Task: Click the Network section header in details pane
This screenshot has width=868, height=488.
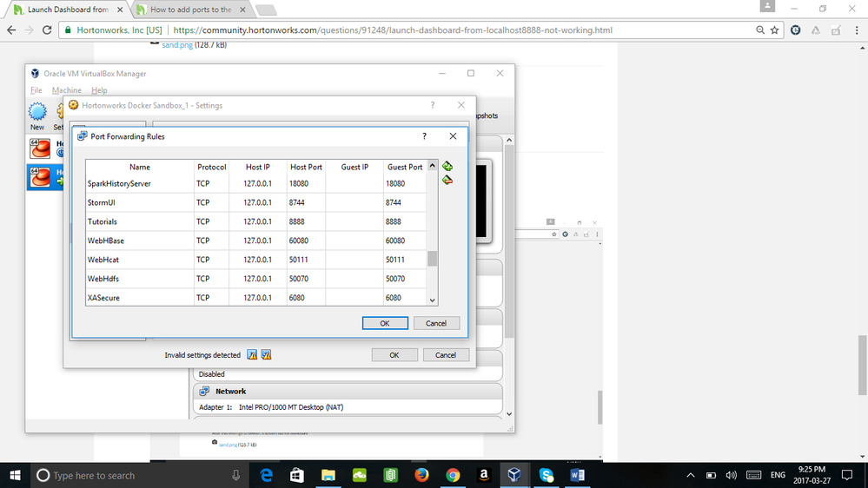Action: pyautogui.click(x=348, y=391)
